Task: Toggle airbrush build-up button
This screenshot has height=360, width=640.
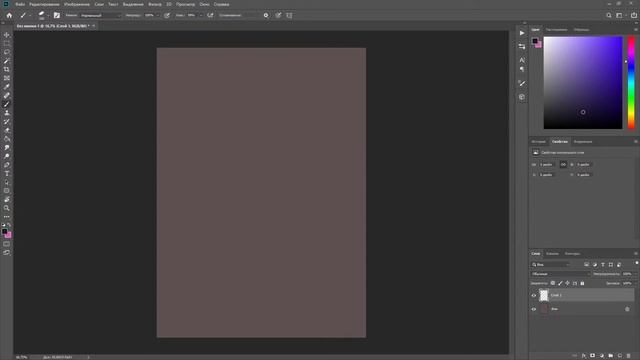Action: (x=210, y=16)
